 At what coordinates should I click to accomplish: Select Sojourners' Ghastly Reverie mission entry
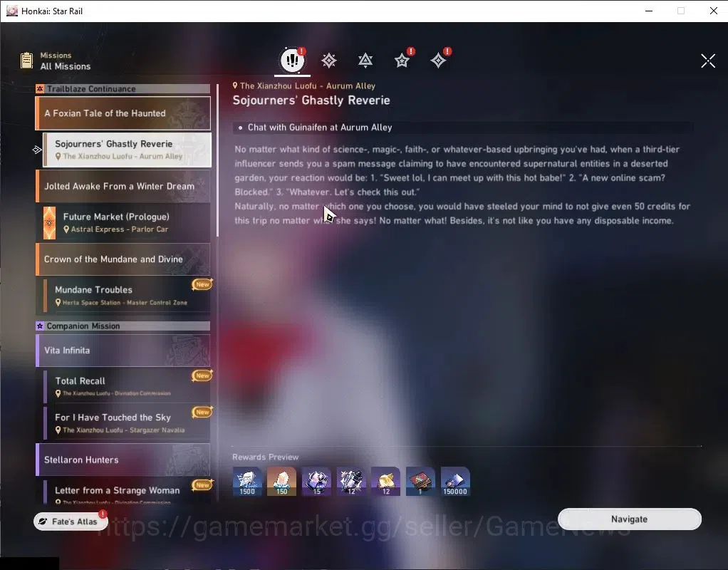pos(127,150)
